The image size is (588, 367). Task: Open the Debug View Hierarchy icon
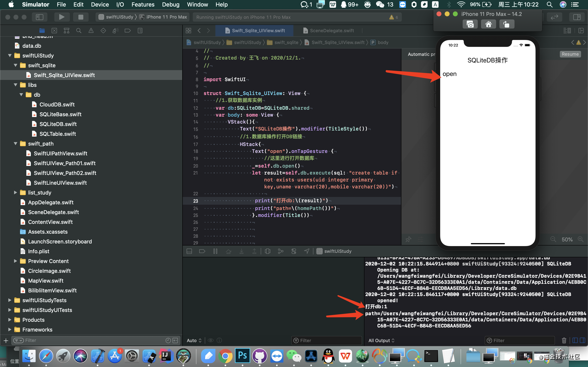[267, 251]
